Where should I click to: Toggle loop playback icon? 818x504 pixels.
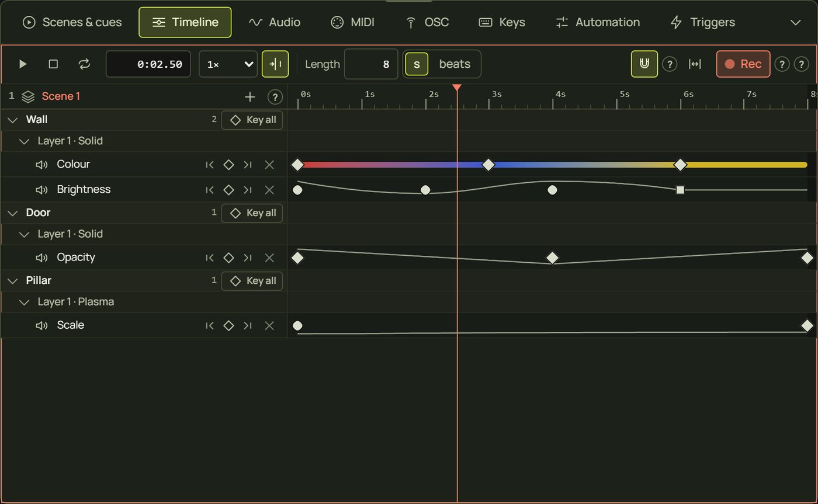[x=84, y=64]
